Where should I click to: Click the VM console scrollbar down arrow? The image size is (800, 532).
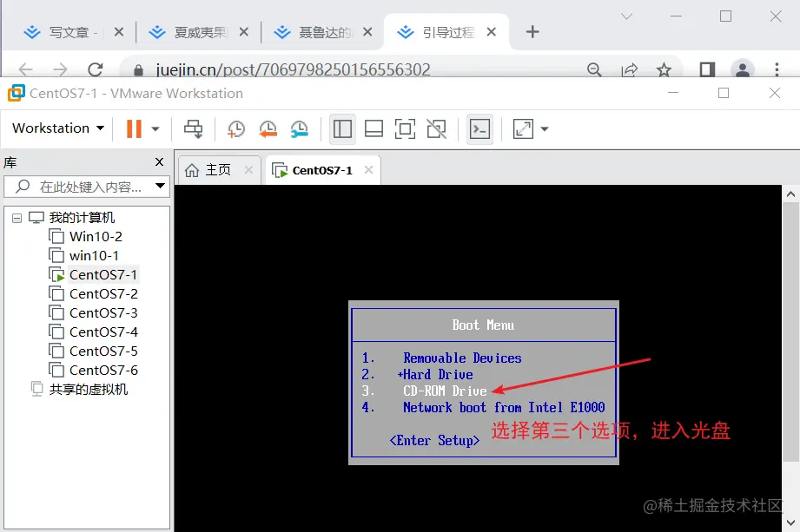[x=790, y=522]
